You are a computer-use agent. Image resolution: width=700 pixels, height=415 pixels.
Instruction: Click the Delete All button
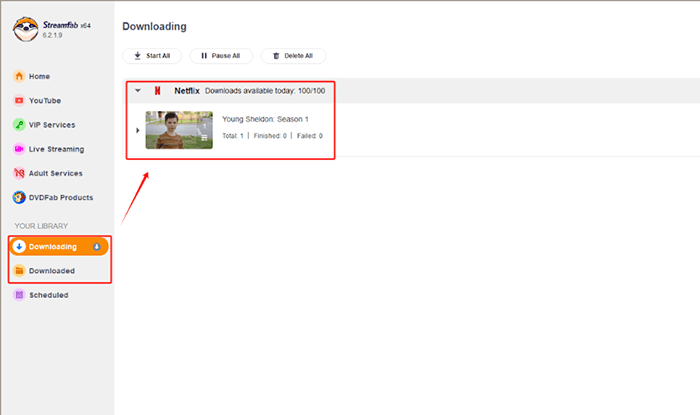tap(293, 56)
